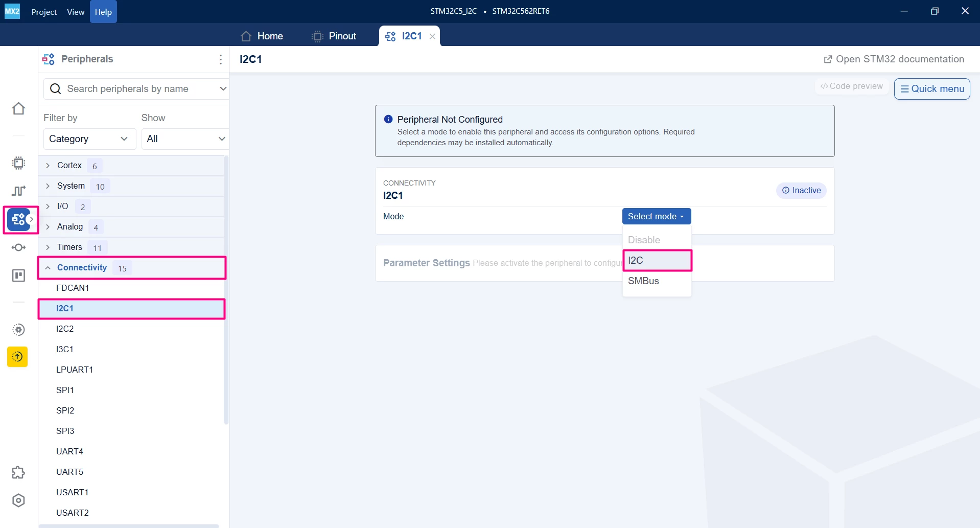
Task: Open the puzzle piece extensions icon
Action: (18, 473)
